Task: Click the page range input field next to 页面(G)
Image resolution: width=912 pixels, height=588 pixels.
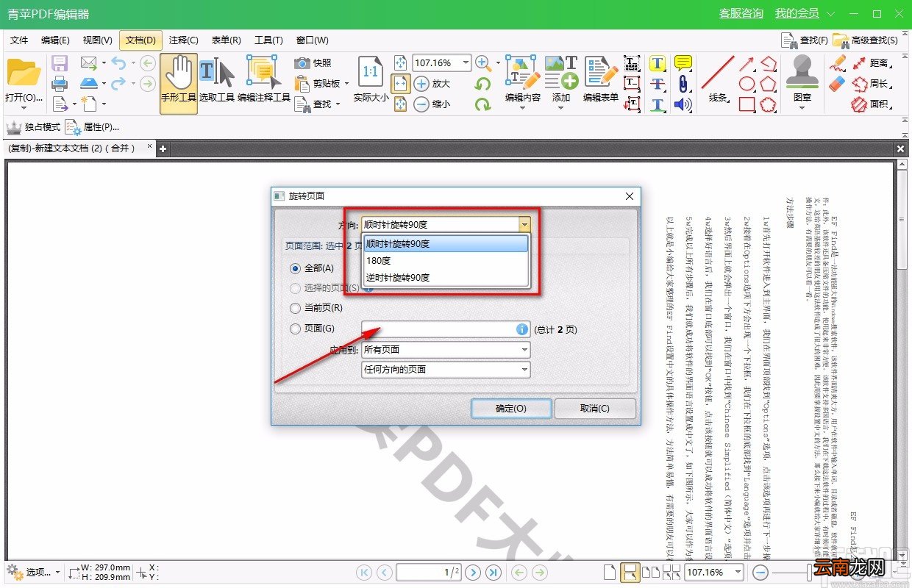Action: tap(446, 329)
